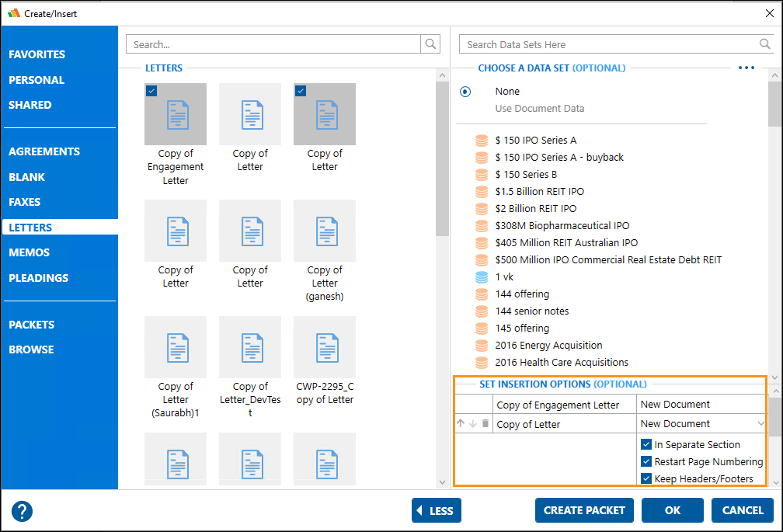Click the help question mark icon
The height and width of the screenshot is (532, 783).
[22, 511]
